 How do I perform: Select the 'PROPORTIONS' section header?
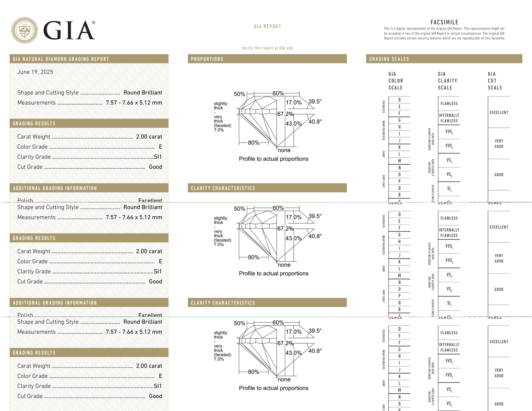click(x=267, y=59)
